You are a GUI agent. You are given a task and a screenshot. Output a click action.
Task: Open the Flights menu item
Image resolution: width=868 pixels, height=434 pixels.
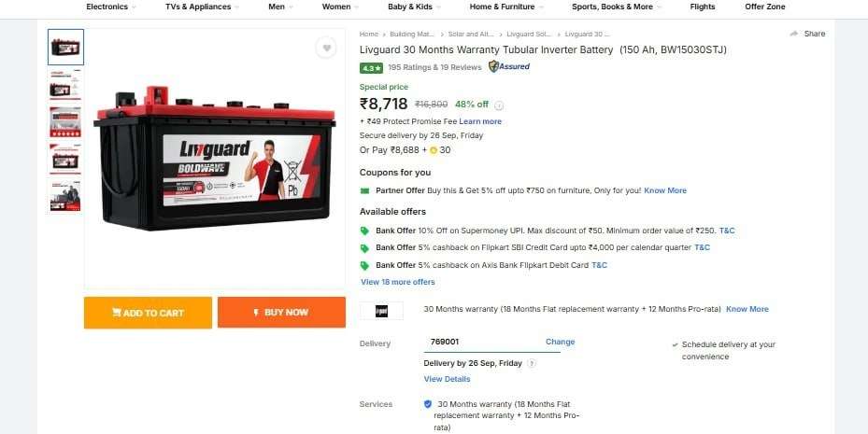pyautogui.click(x=703, y=7)
